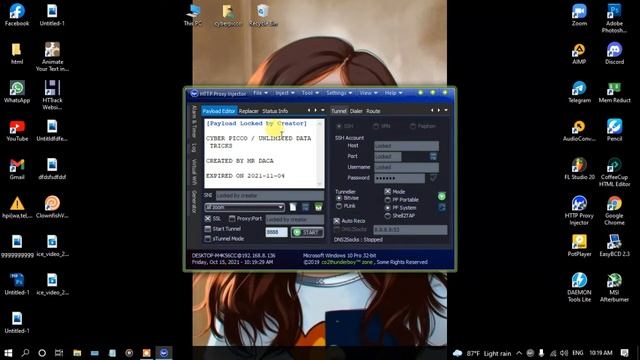The width and height of the screenshot is (640, 360).
Task: Toggle the Auto Reco checkbox
Action: [336, 221]
